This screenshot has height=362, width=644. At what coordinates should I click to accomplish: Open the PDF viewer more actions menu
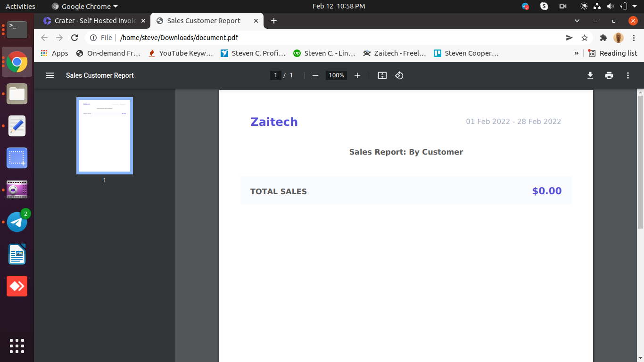coord(628,75)
